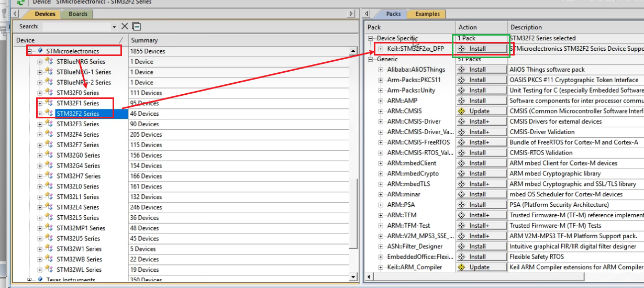Click the ARM::mbedCrypto Install button
Screen dimensions: 644x288
point(482,173)
